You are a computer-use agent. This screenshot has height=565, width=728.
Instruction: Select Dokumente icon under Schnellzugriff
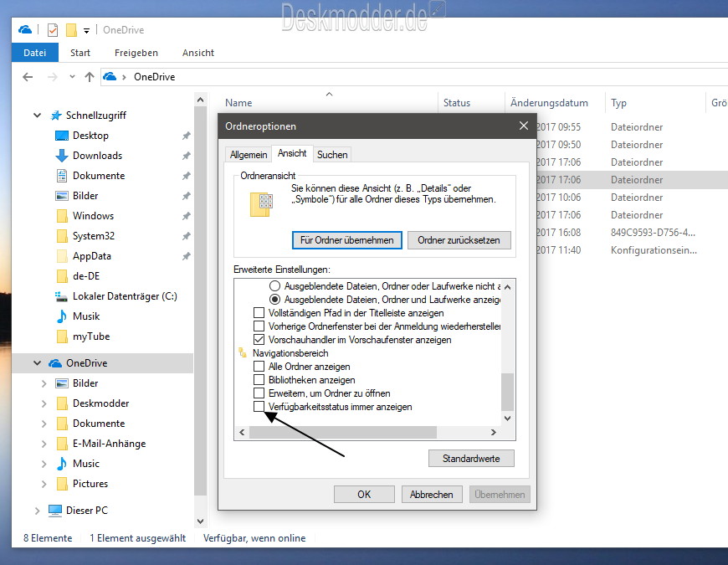[x=62, y=176]
